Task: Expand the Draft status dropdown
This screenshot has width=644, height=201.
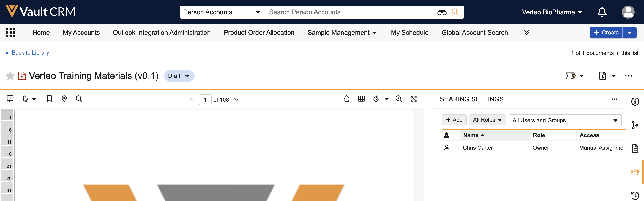Action: click(179, 76)
